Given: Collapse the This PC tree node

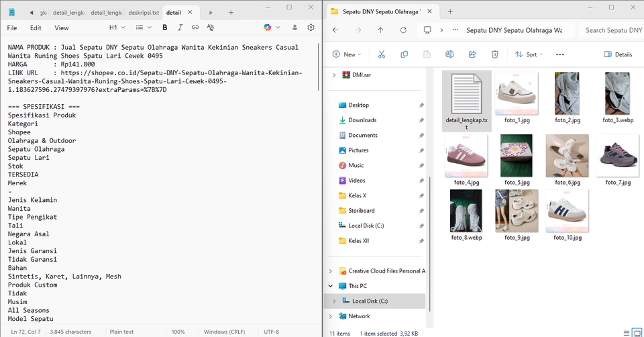Looking at the screenshot, I should click(330, 286).
